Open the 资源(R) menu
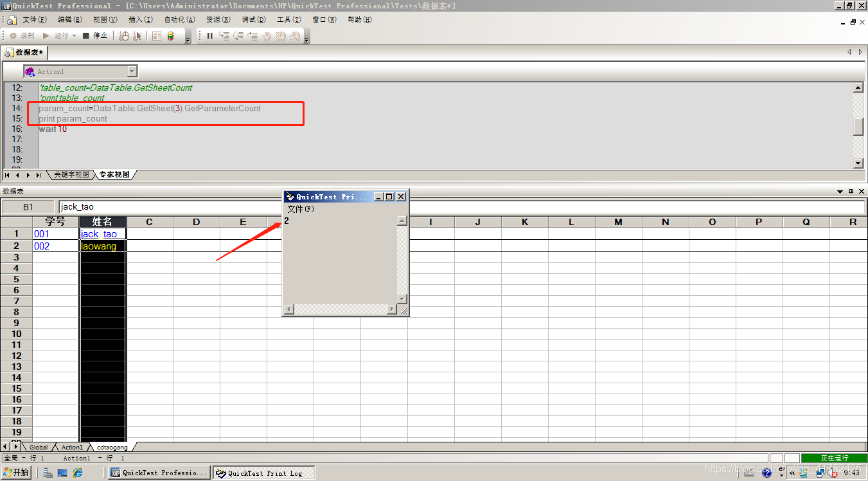The image size is (868, 481). click(x=218, y=20)
